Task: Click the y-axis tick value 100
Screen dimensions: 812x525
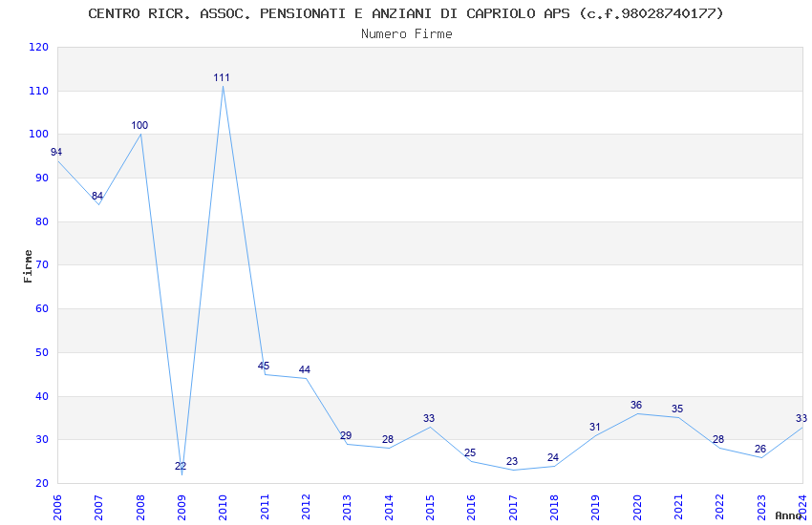Action: pos(39,134)
